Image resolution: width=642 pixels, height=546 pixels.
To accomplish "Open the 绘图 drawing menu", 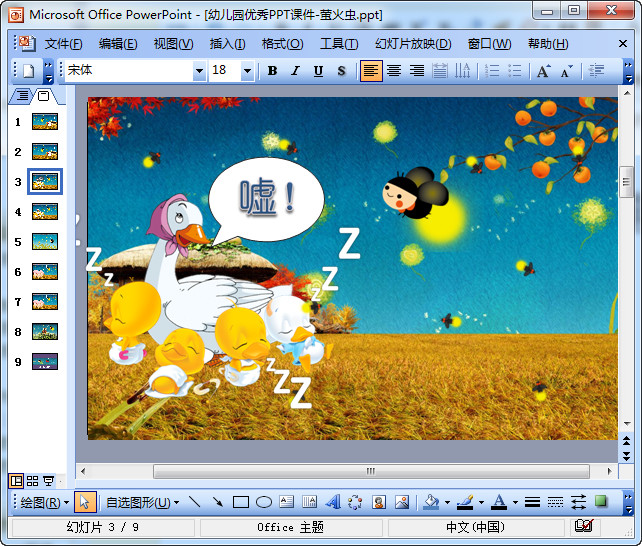I will point(44,502).
